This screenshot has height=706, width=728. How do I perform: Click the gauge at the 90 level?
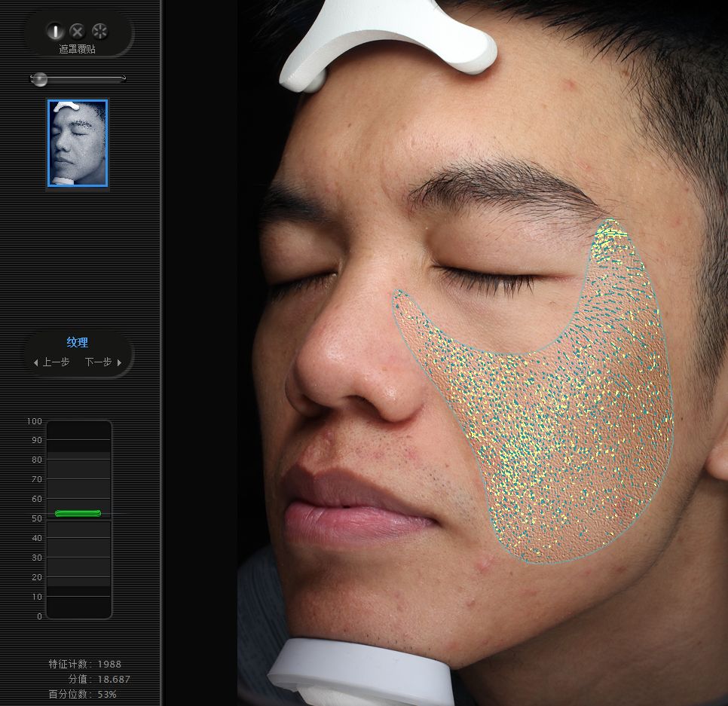click(78, 440)
